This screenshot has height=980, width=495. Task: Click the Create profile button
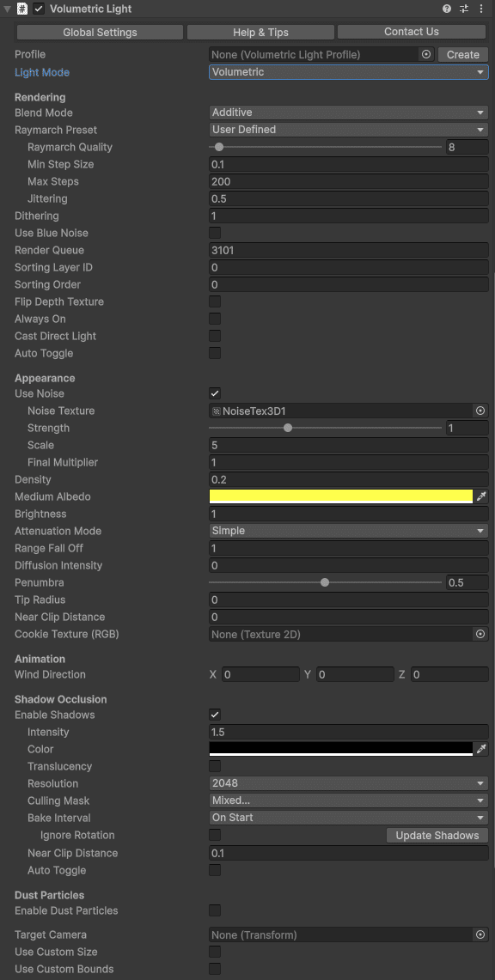click(462, 54)
